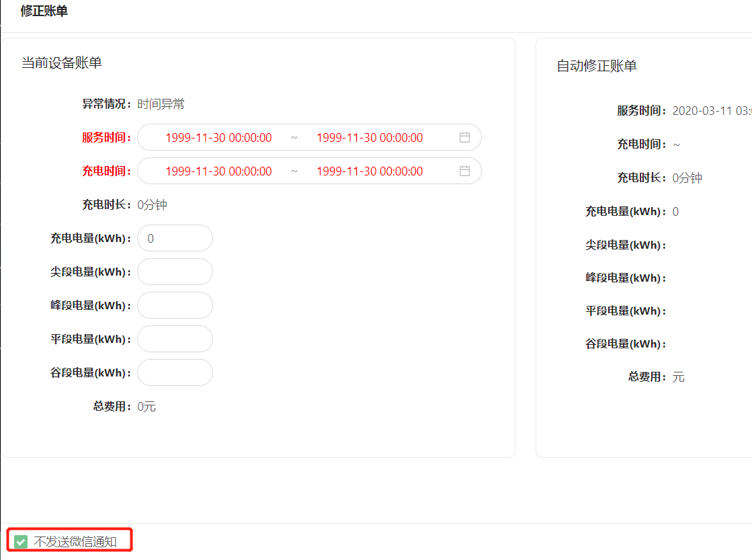Select the 服务时间 end date field

370,138
